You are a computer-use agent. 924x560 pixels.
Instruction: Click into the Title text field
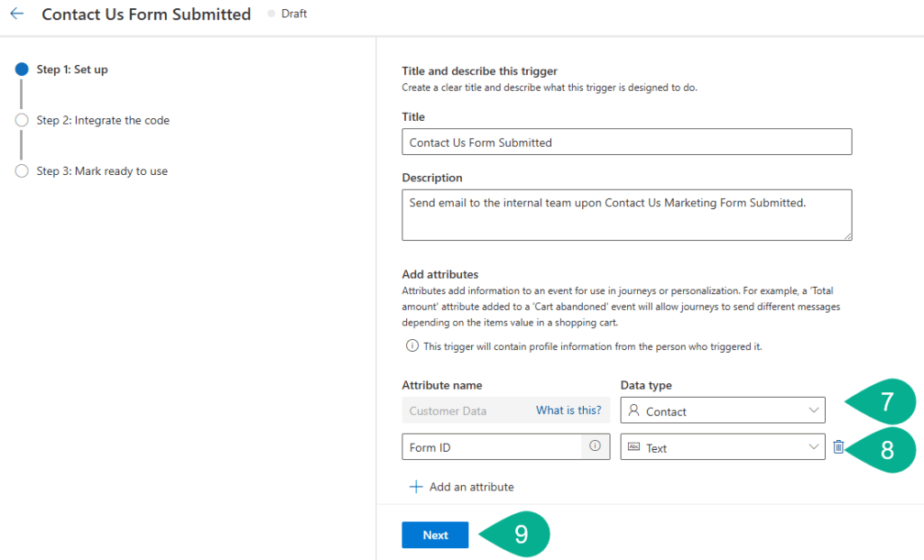click(626, 142)
